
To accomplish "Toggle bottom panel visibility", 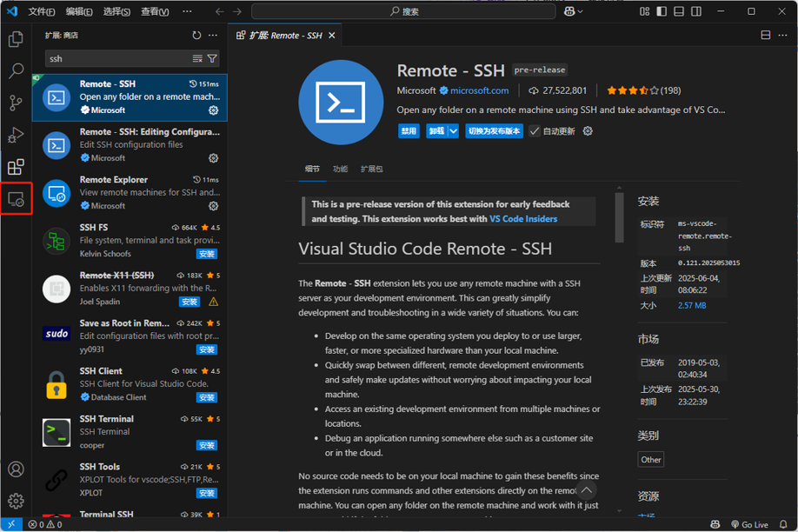I will [679, 11].
